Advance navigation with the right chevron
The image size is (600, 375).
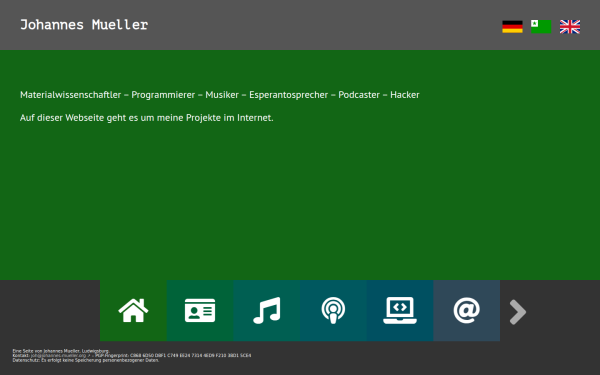tap(518, 312)
